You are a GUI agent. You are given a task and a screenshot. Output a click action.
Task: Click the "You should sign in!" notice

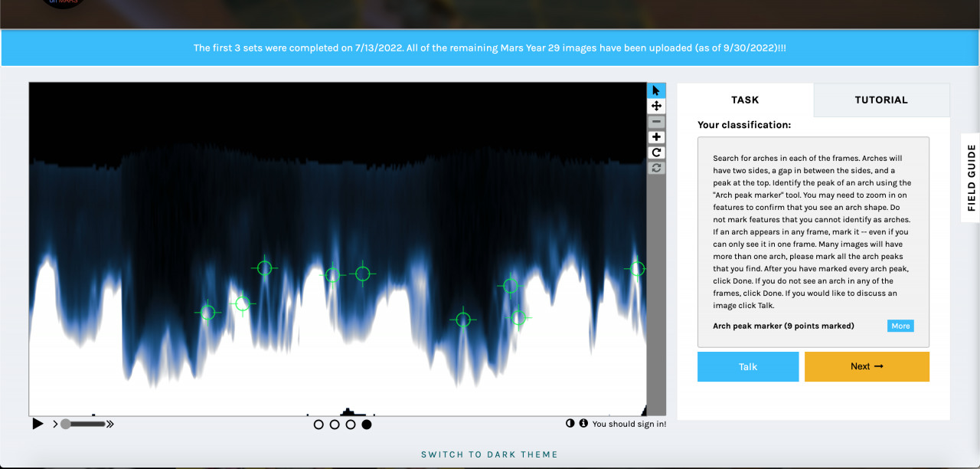click(x=629, y=424)
